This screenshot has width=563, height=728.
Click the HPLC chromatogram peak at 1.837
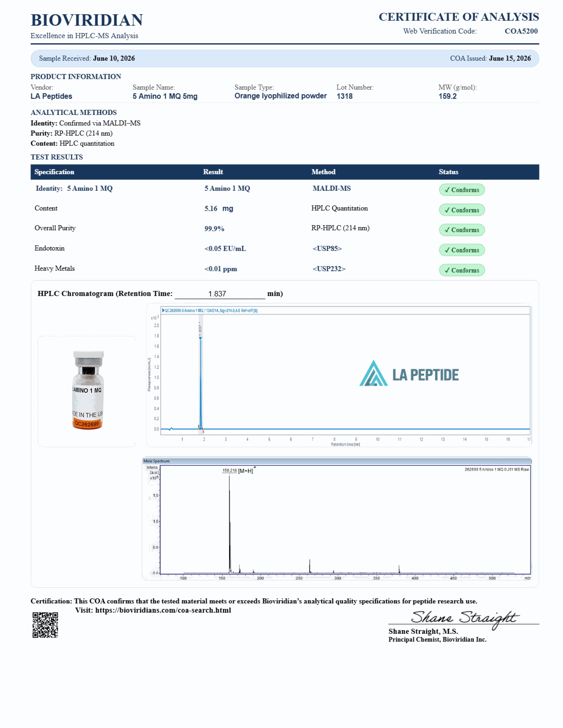201,383
